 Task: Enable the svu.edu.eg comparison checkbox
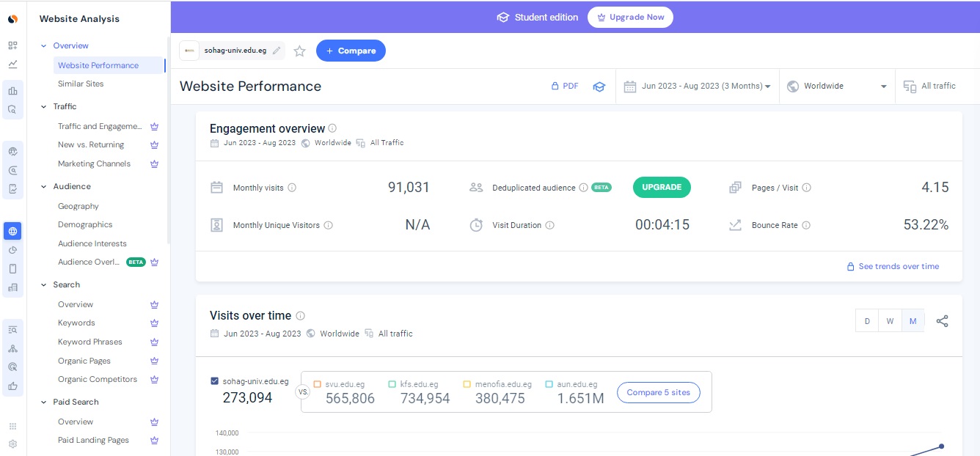pos(318,384)
